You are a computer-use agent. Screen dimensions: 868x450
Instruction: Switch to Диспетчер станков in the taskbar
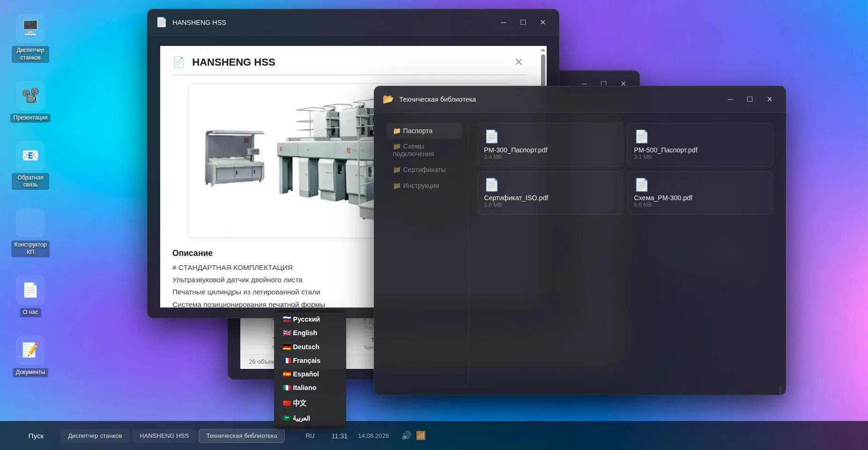(x=95, y=435)
